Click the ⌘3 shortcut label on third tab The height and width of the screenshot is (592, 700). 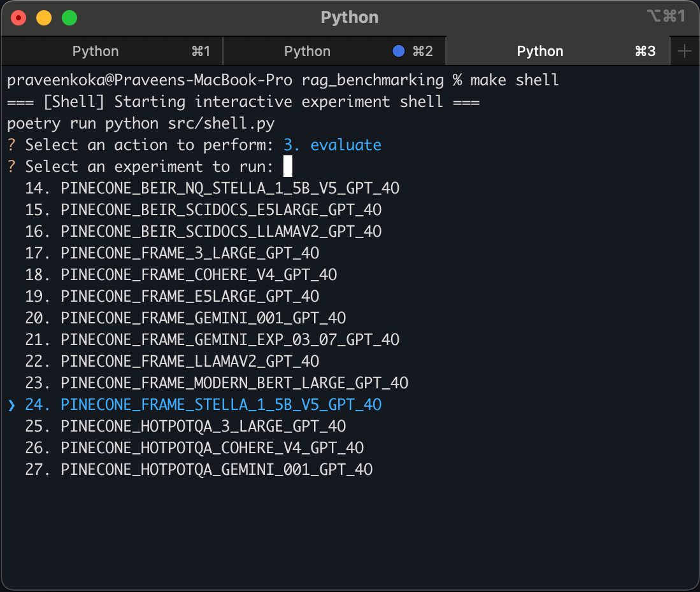pos(645,52)
